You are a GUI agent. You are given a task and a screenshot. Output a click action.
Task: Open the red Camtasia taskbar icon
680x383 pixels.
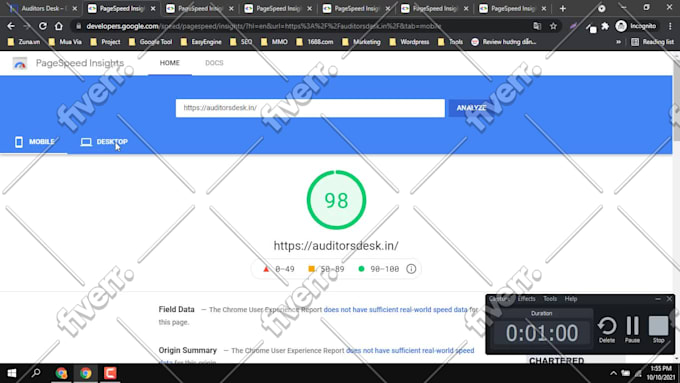110,373
